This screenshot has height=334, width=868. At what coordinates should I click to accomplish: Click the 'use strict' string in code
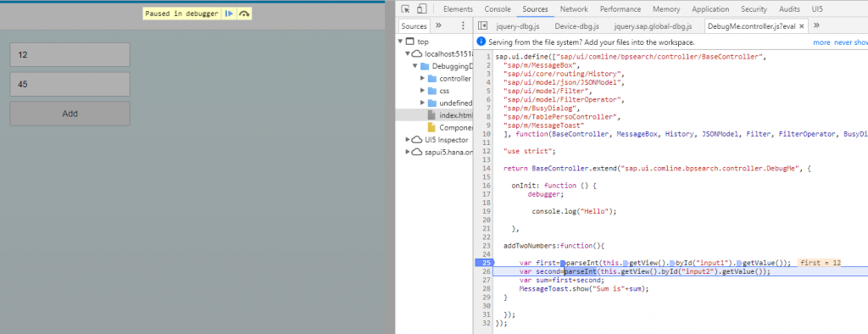529,151
